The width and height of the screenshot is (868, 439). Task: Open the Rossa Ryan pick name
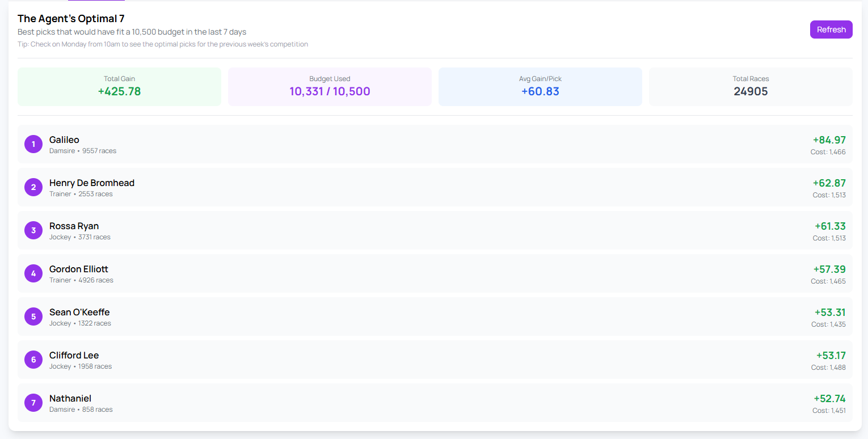pyautogui.click(x=74, y=226)
